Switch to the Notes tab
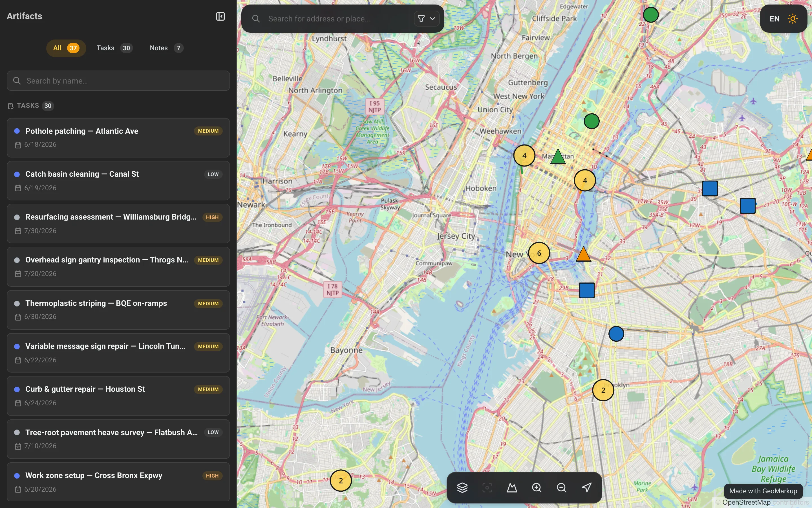 (x=166, y=48)
